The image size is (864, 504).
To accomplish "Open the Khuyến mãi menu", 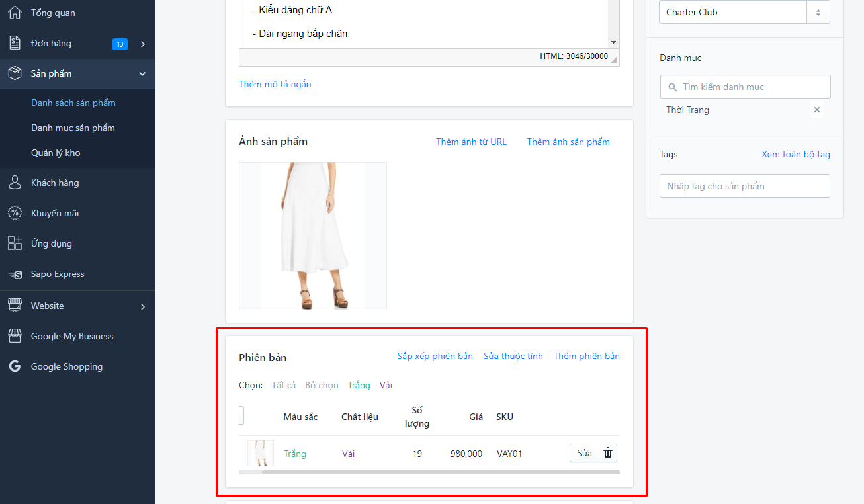I will pyautogui.click(x=55, y=213).
